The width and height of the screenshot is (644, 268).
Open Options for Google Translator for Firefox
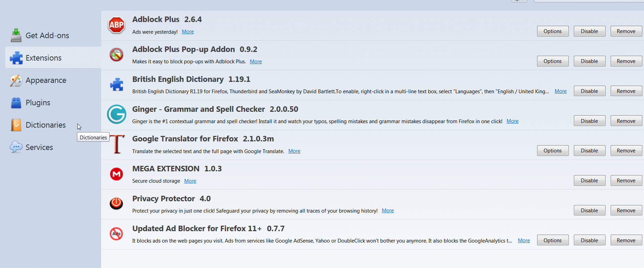tap(552, 151)
